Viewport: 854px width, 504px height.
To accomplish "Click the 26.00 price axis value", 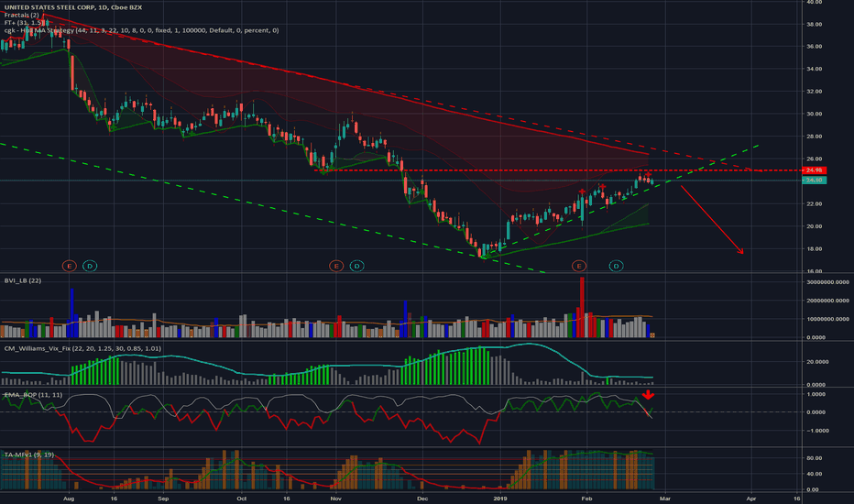I will [815, 159].
